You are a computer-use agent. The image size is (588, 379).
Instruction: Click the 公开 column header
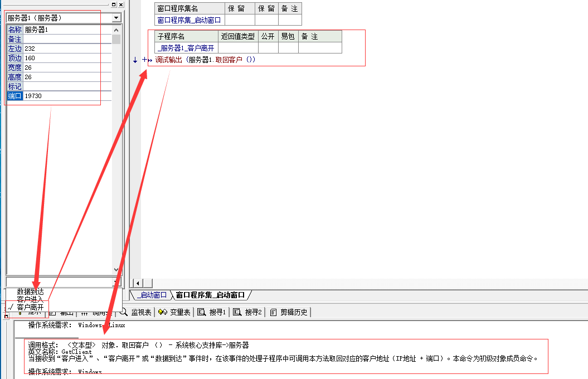point(268,36)
